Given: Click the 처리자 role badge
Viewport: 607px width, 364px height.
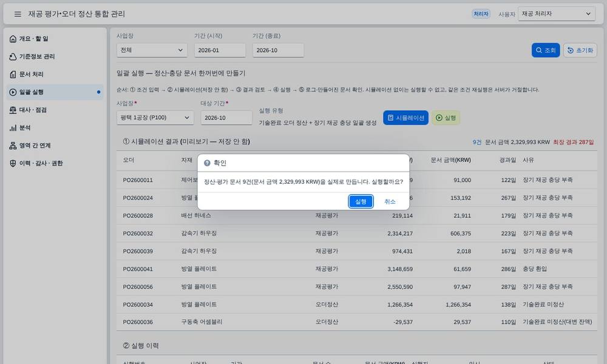Looking at the screenshot, I should coord(481,14).
